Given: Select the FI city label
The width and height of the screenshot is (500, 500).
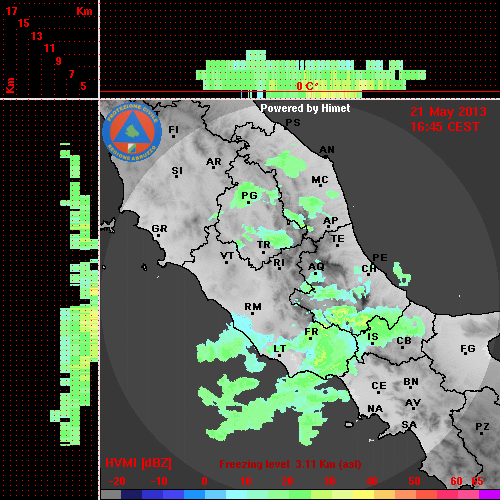Looking at the screenshot, I should [173, 129].
